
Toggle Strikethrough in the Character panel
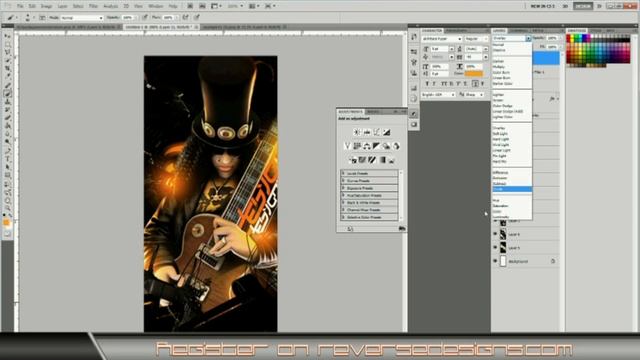pyautogui.click(x=482, y=84)
